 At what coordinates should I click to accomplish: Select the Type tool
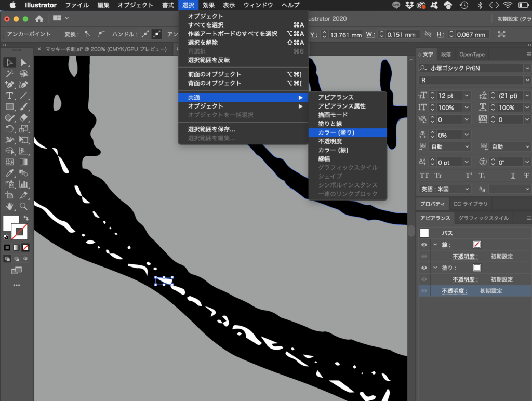point(9,96)
